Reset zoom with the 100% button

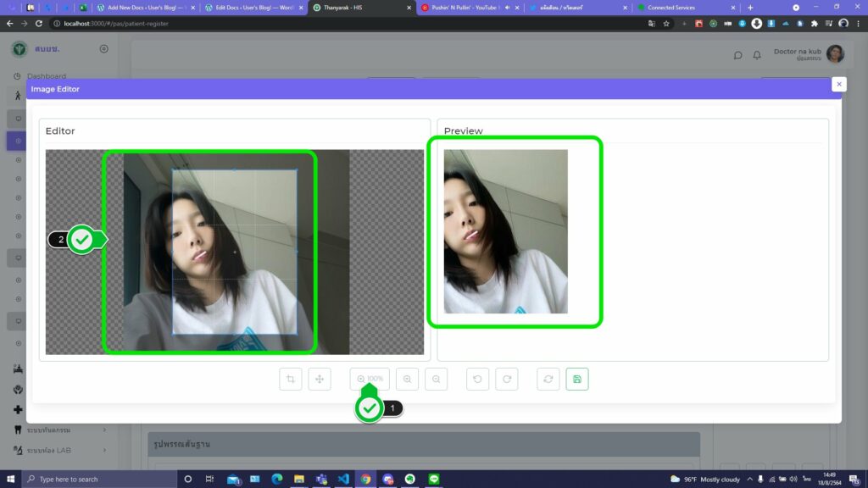[x=370, y=380]
